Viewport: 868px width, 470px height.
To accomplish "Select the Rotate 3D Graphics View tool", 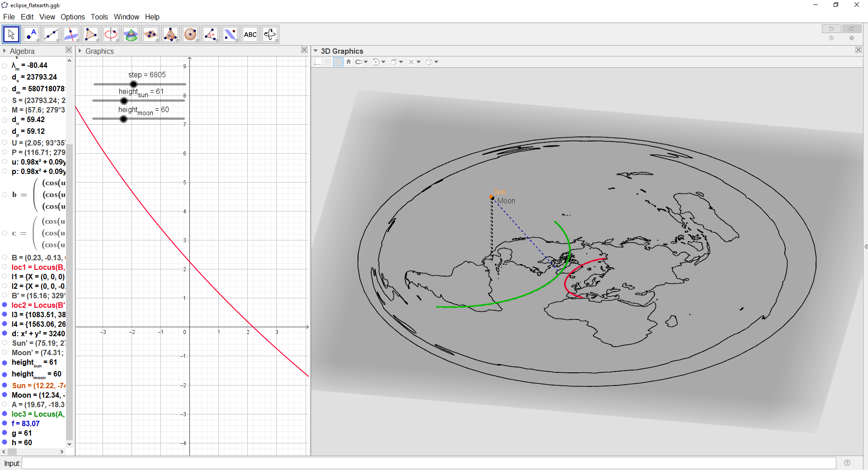I will tap(270, 34).
